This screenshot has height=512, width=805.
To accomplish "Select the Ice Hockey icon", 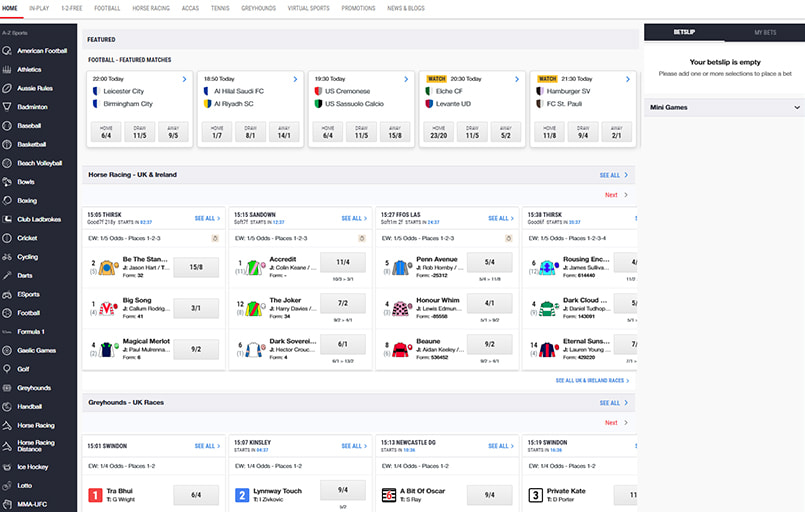I will pos(8,466).
